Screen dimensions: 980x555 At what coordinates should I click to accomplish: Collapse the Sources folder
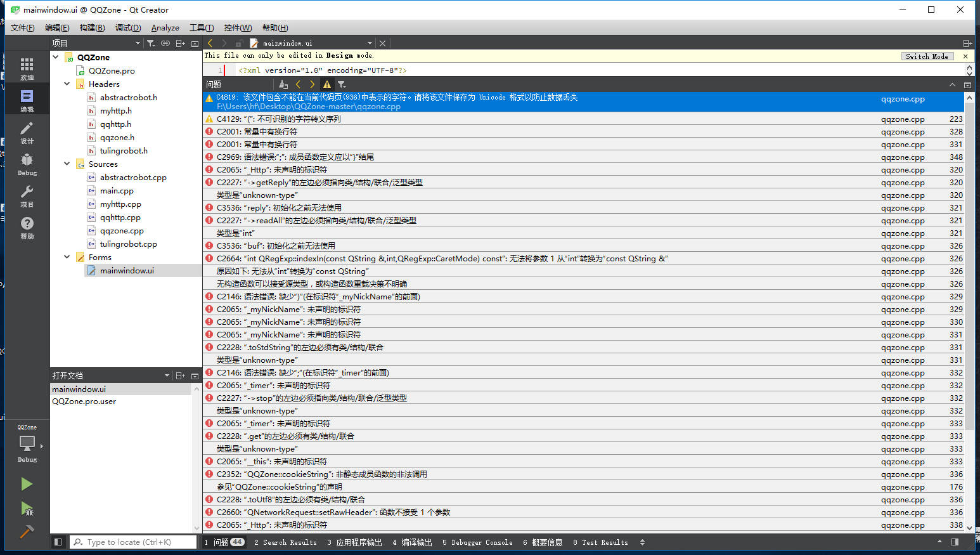(x=67, y=164)
